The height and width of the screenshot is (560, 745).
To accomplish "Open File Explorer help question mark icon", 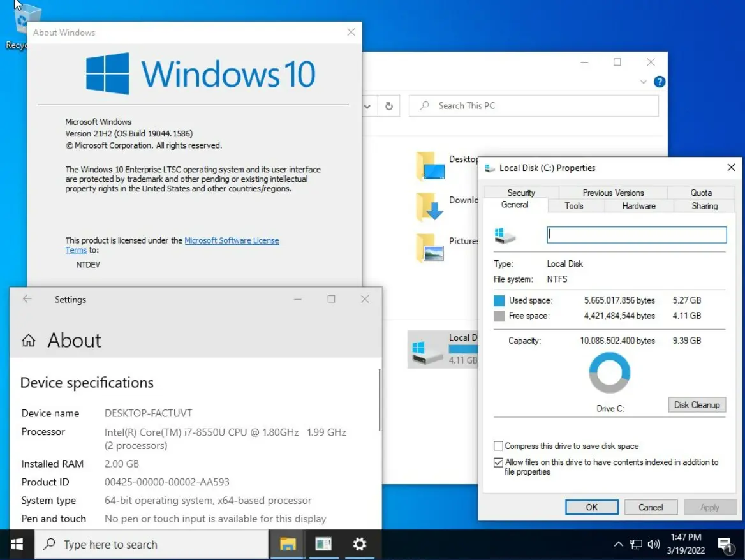I will 660,82.
